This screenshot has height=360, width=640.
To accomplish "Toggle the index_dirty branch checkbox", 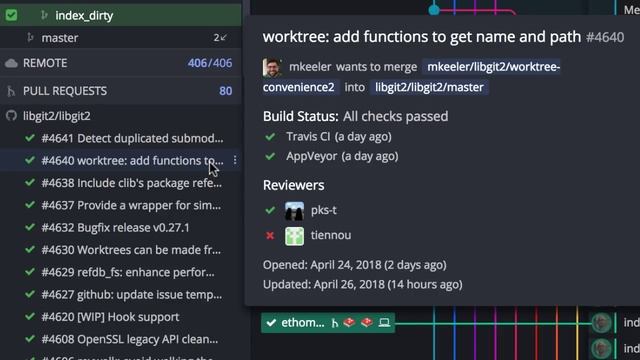I will [11, 15].
